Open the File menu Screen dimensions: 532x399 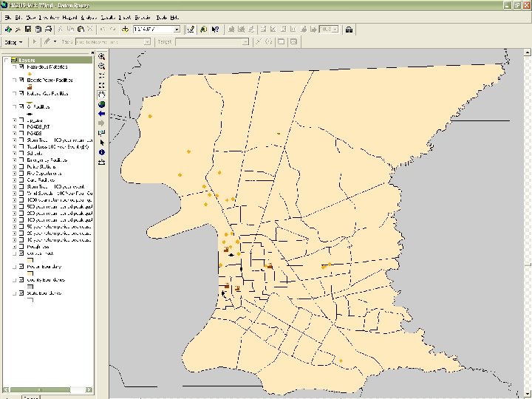(7, 16)
